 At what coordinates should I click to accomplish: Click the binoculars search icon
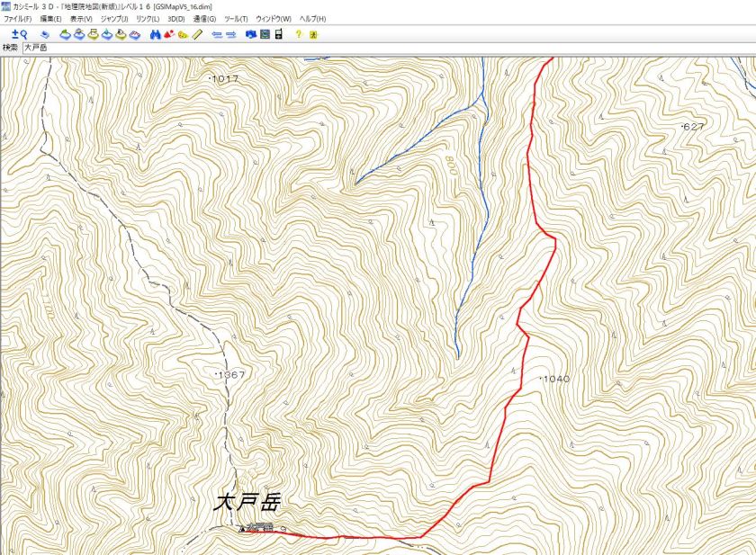point(155,34)
